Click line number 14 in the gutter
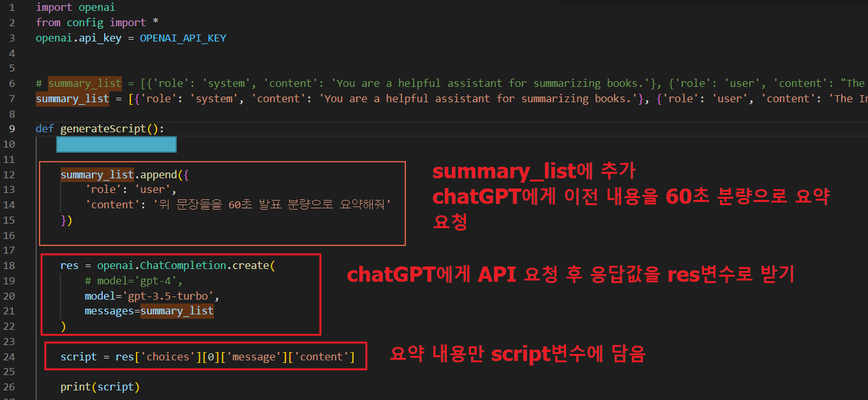Screen dimensions: 868x400 pos(9,204)
